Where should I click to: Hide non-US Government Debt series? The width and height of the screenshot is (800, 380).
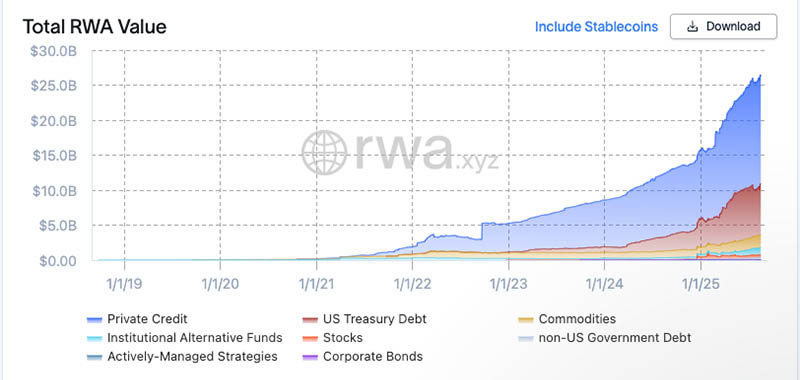[615, 338]
